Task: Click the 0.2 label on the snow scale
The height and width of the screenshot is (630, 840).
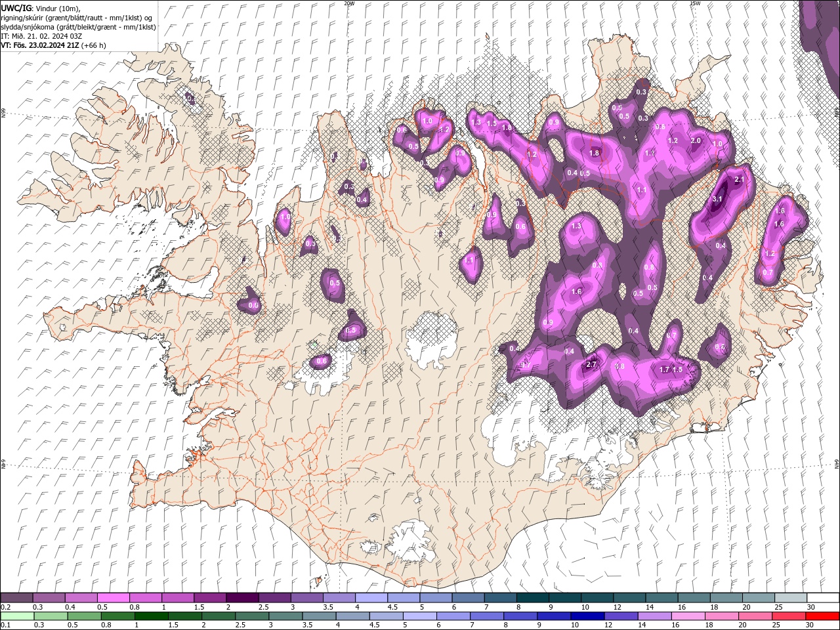Action: click(x=5, y=607)
